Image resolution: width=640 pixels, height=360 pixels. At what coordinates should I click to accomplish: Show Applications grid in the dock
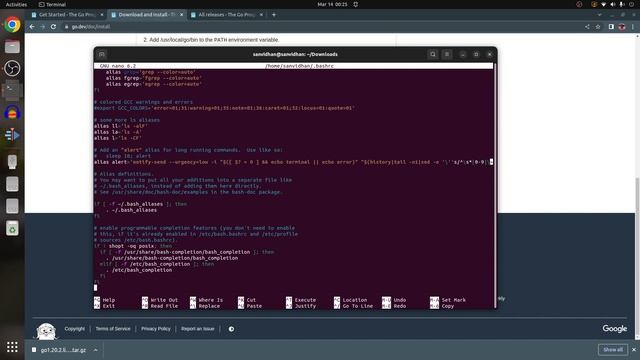12,347
